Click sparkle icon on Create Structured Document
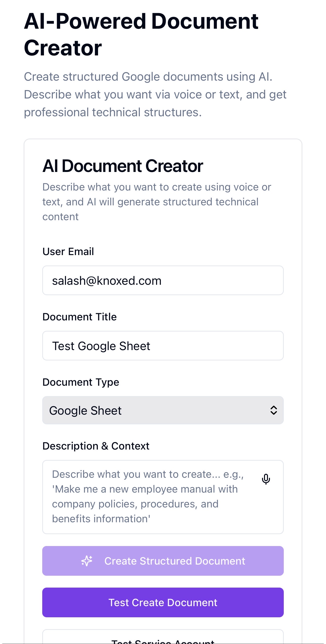326x644 pixels. [87, 561]
